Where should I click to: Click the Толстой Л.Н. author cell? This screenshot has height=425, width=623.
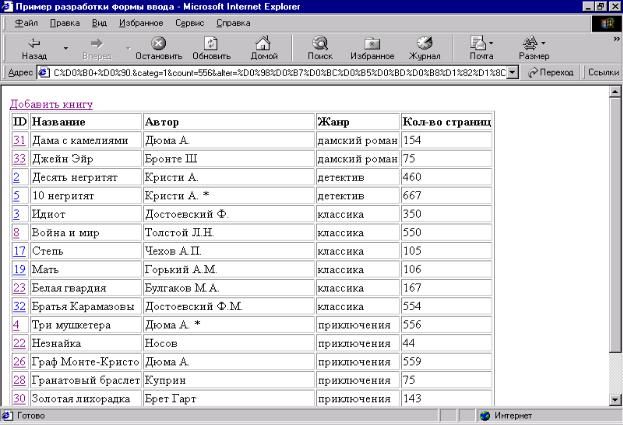(x=229, y=233)
